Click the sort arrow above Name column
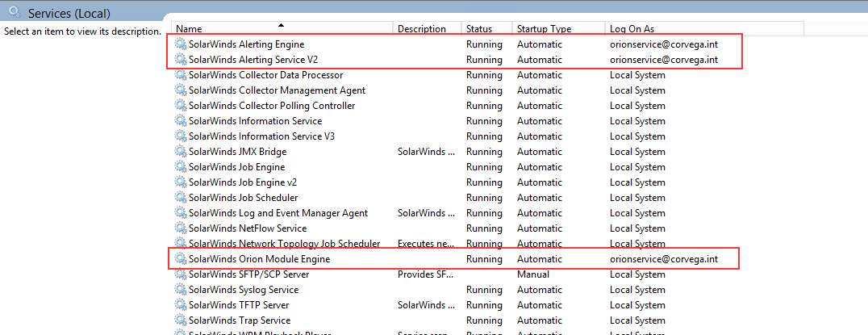The height and width of the screenshot is (335, 868). [282, 24]
